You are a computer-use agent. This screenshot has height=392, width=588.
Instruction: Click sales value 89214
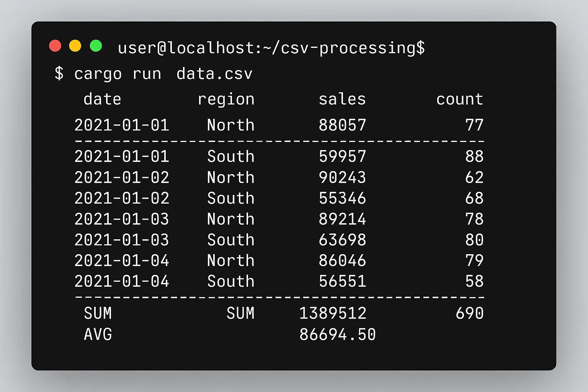pyautogui.click(x=343, y=219)
